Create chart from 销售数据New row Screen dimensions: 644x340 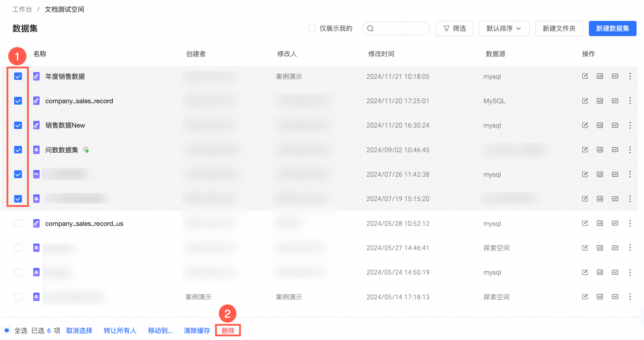(615, 125)
